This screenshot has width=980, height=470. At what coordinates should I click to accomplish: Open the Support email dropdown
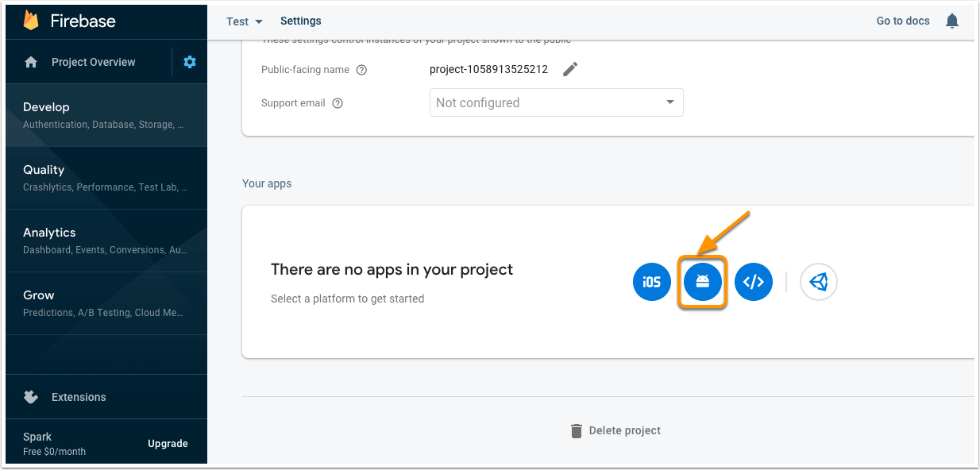tap(556, 102)
